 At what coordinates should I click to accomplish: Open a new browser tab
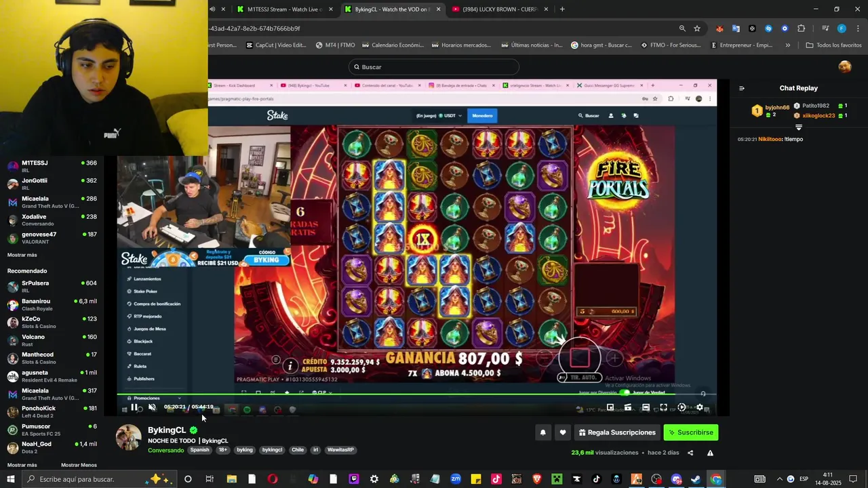coord(562,9)
